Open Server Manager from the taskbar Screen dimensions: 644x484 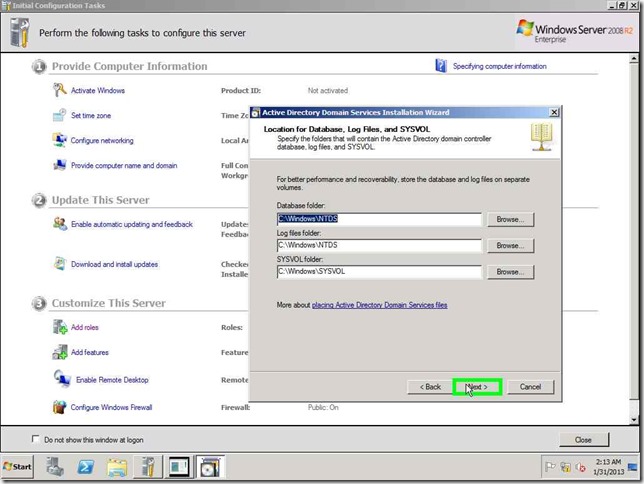(55, 467)
